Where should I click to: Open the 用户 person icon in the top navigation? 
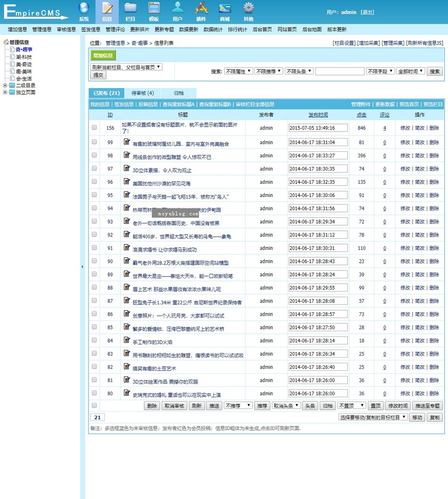[x=177, y=8]
